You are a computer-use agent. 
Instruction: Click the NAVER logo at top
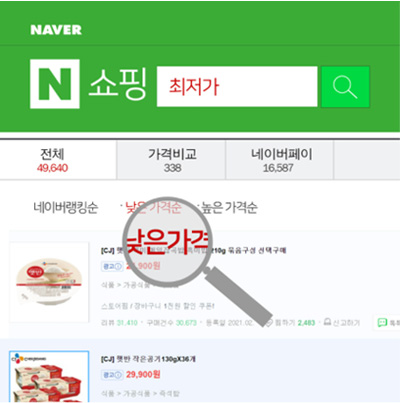(56, 30)
